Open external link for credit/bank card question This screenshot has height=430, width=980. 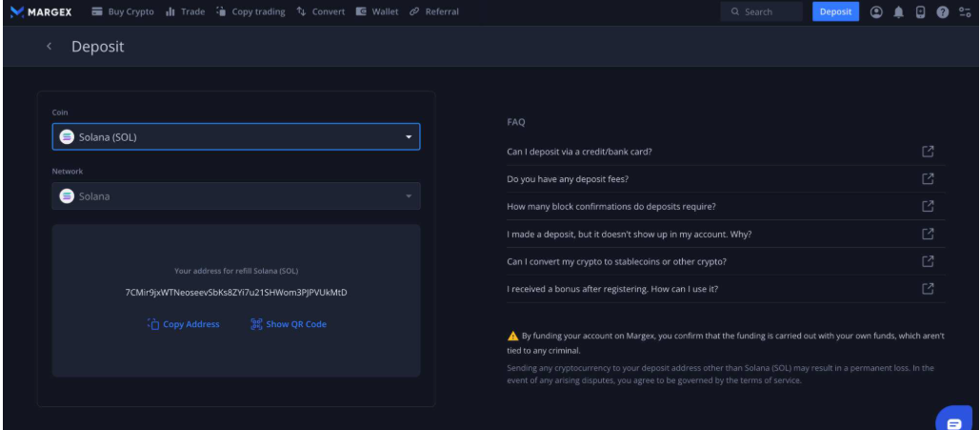(927, 151)
